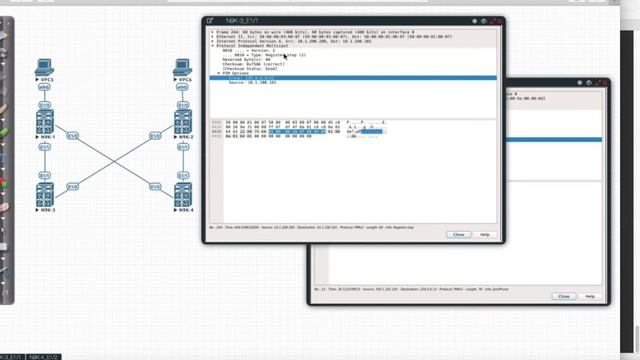Click the E1/2 interface label beside N9K-1
Image resolution: width=640 pixels, height=360 pixels.
73,136
